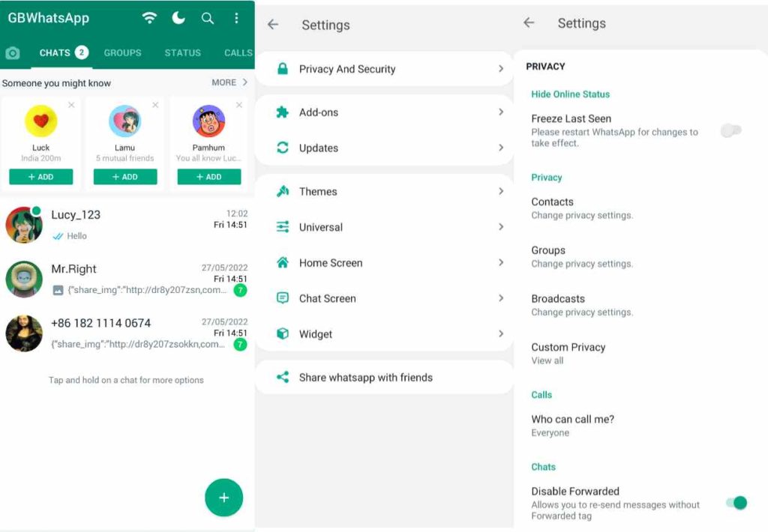768x532 pixels.
Task: Switch to the STATUS tab
Action: click(183, 52)
